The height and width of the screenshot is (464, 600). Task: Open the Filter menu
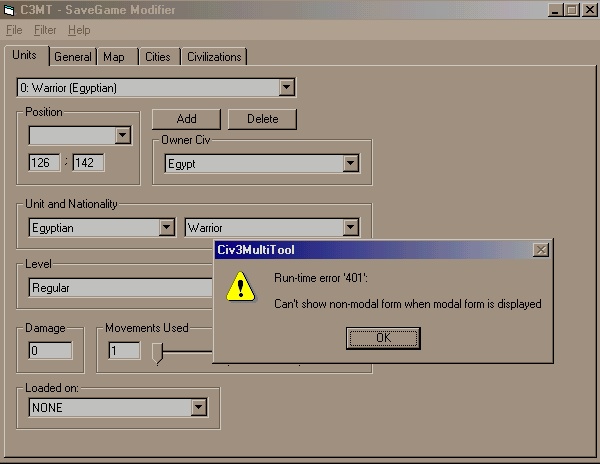point(45,31)
